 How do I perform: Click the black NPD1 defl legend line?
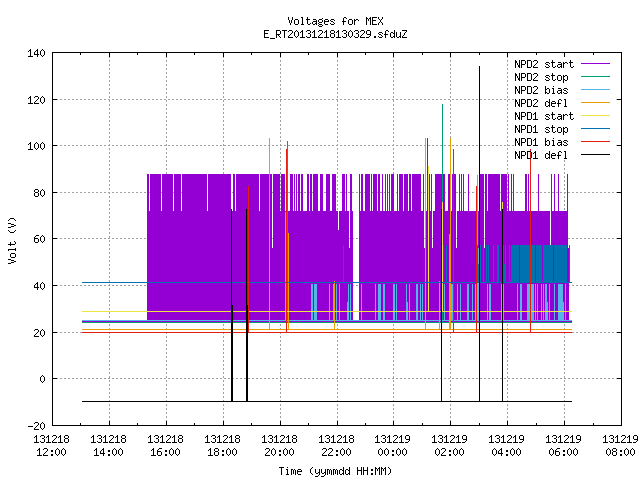click(x=595, y=155)
